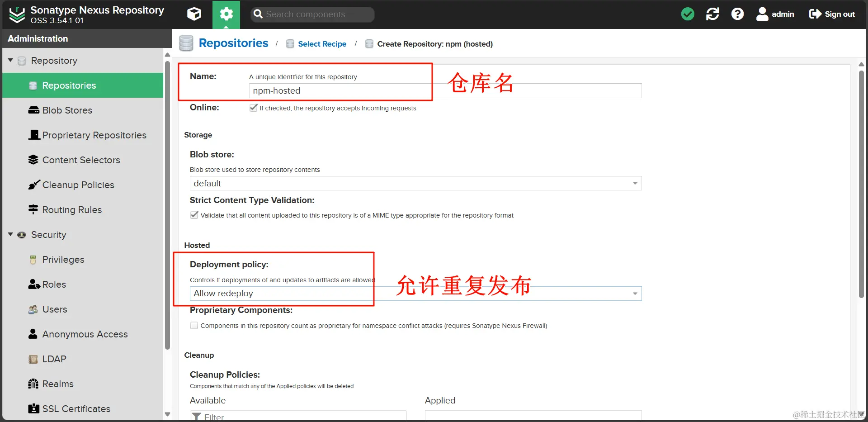868x422 pixels.
Task: Open Administration gear icon in header
Action: click(226, 14)
